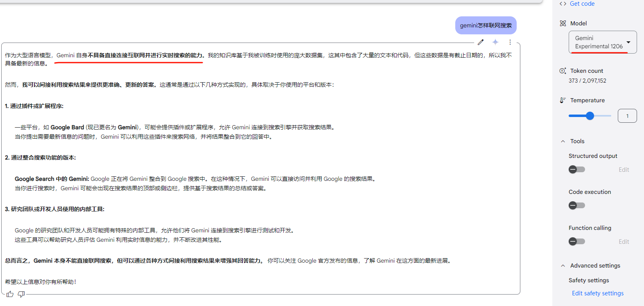The width and height of the screenshot is (644, 306).
Task: Collapse the Advanced settings section
Action: click(563, 265)
